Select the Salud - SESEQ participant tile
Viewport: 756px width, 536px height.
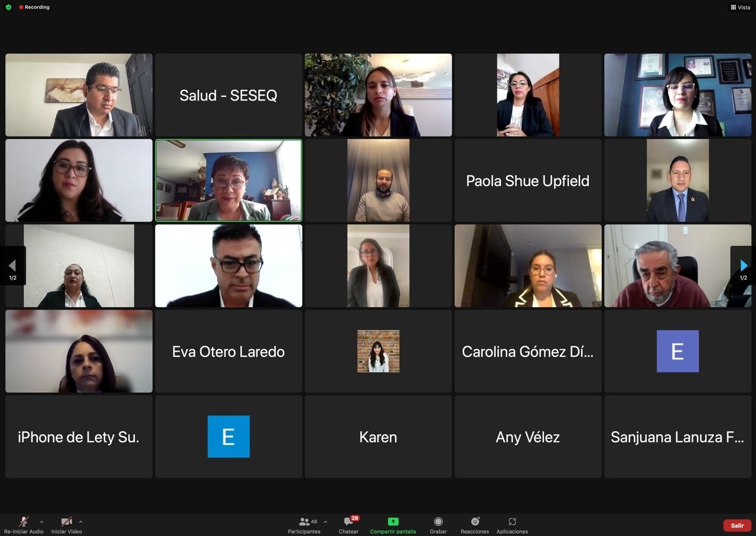click(x=229, y=95)
